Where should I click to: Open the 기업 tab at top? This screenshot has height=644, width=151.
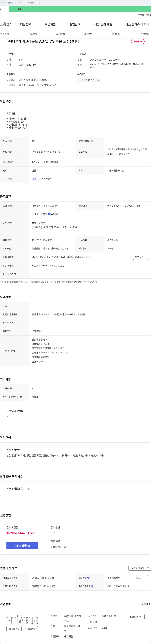(x=19, y=9)
